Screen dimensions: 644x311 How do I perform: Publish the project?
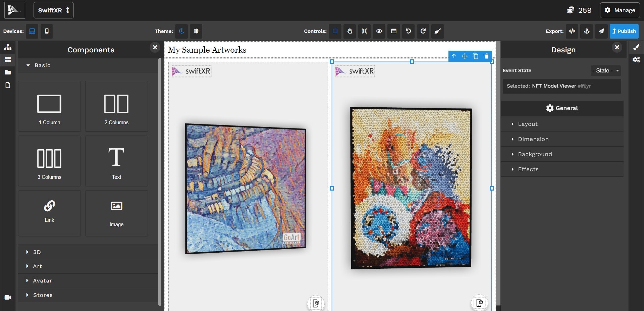point(624,31)
